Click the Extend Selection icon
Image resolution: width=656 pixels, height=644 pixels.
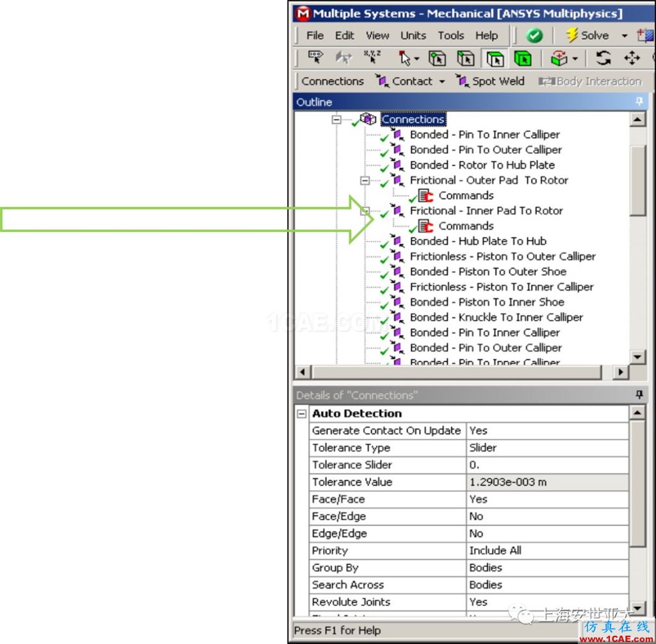pos(559,58)
